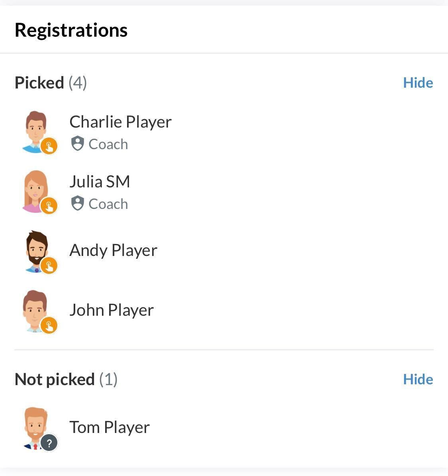Open Charlie Player's name entry
448x476 pixels.
pyautogui.click(x=120, y=122)
